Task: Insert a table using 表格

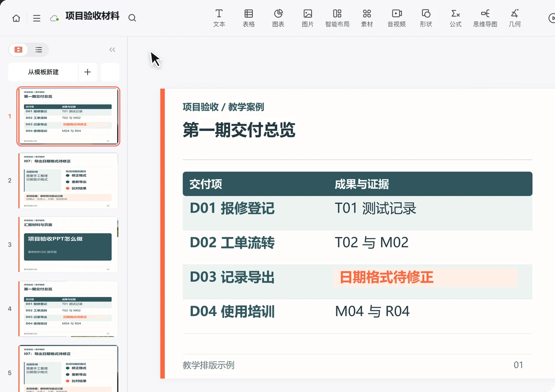Action: 248,18
